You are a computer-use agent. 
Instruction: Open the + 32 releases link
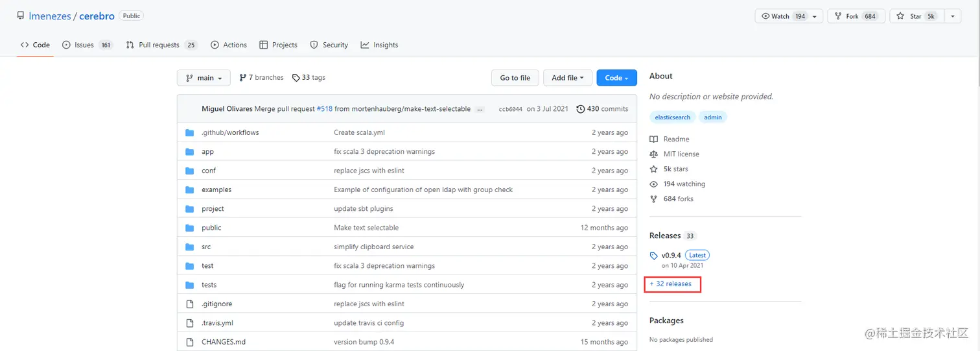tap(671, 284)
